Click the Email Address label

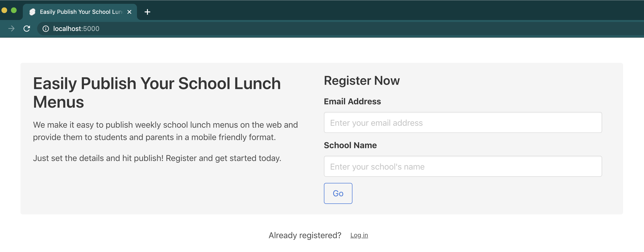pos(352,101)
